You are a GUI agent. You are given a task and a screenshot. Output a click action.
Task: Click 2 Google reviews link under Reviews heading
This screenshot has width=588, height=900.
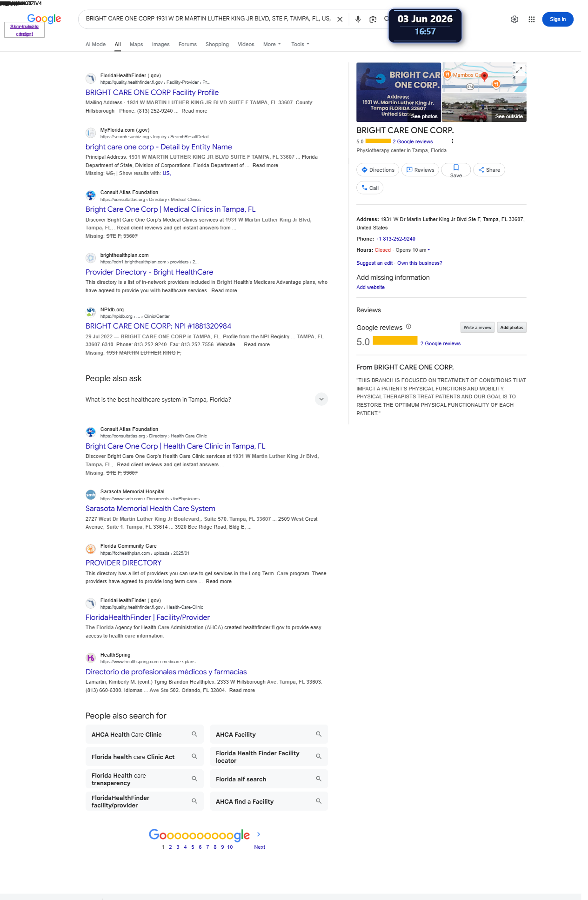[441, 343]
